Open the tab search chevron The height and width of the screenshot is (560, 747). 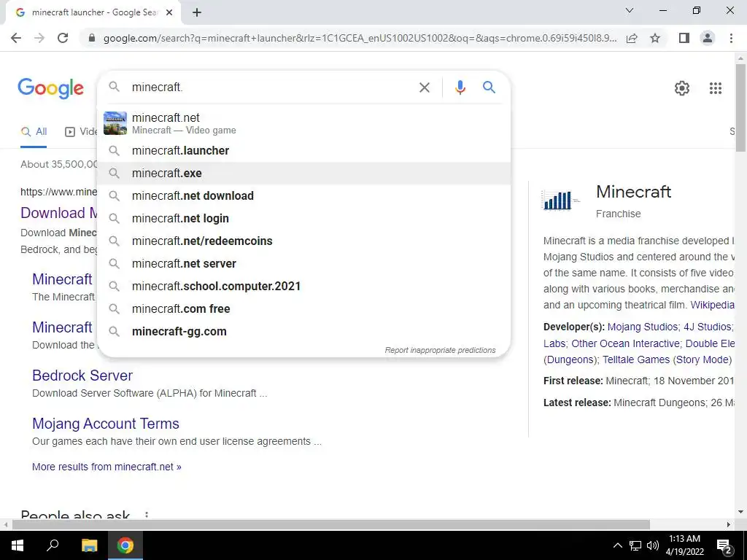630,10
